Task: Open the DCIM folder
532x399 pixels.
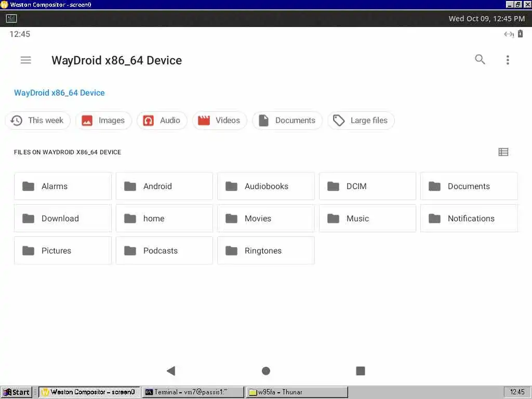Action: 367,187
